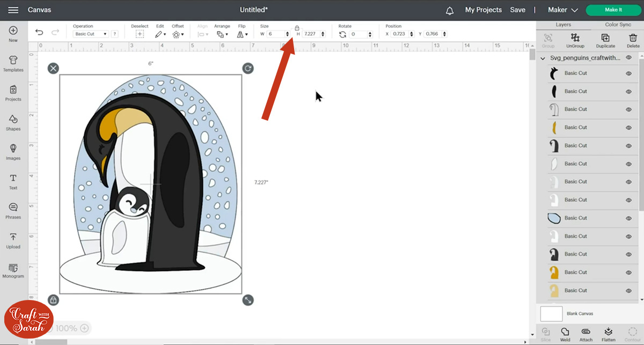Screen dimensions: 644x345
Task: Undo the last action
Action: coord(39,32)
